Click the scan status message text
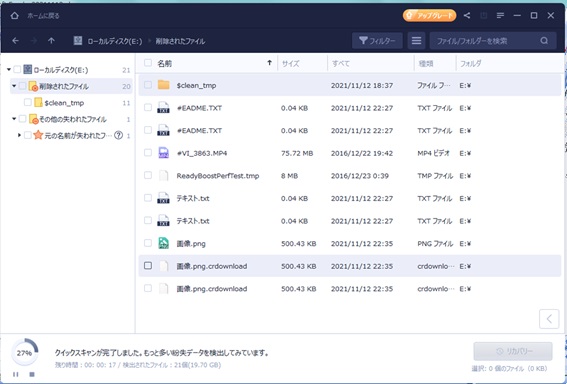Screen dimensions: 567x384 tap(162, 353)
